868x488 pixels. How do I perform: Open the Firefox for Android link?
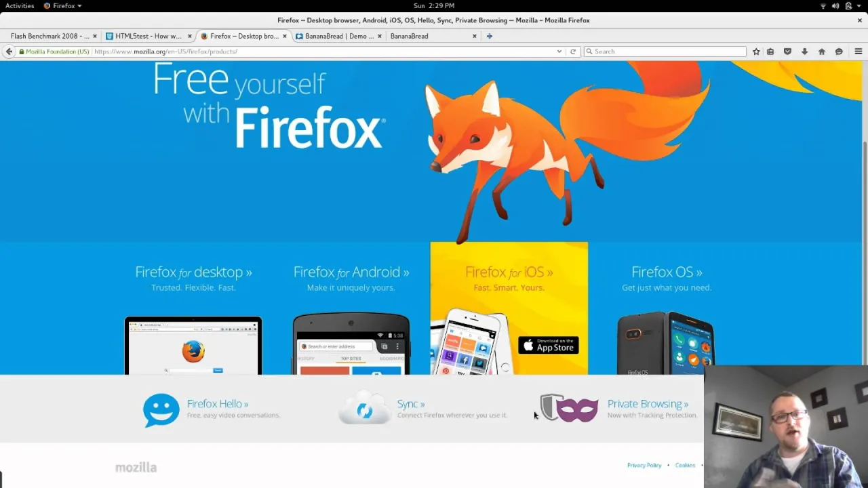pyautogui.click(x=351, y=272)
